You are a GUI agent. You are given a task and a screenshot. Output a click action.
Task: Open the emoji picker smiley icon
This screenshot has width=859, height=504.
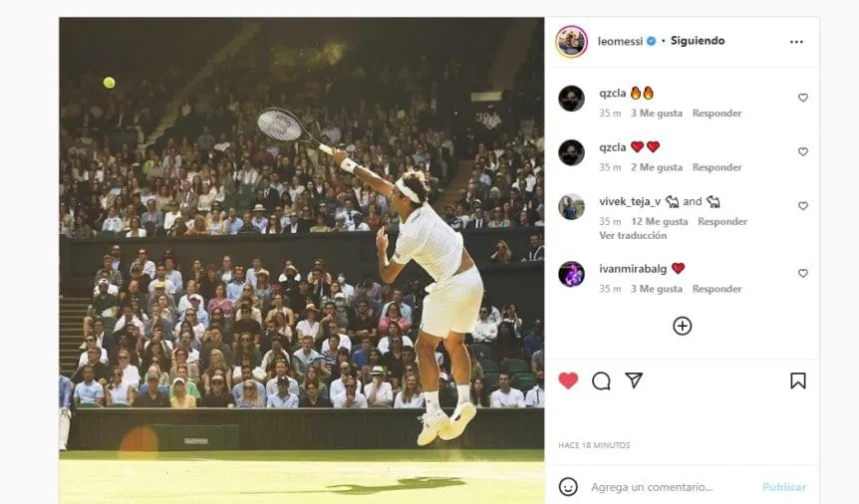[568, 487]
